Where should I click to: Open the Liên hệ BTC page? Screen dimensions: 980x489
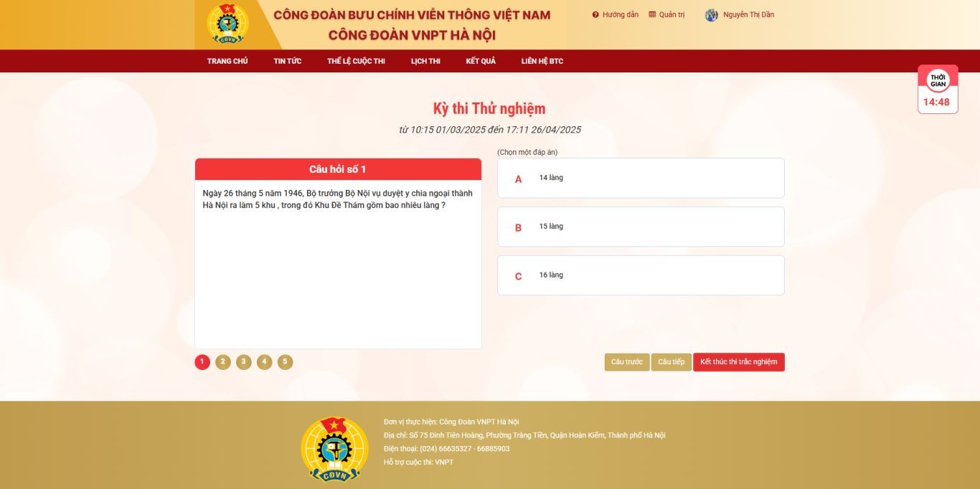(x=542, y=61)
